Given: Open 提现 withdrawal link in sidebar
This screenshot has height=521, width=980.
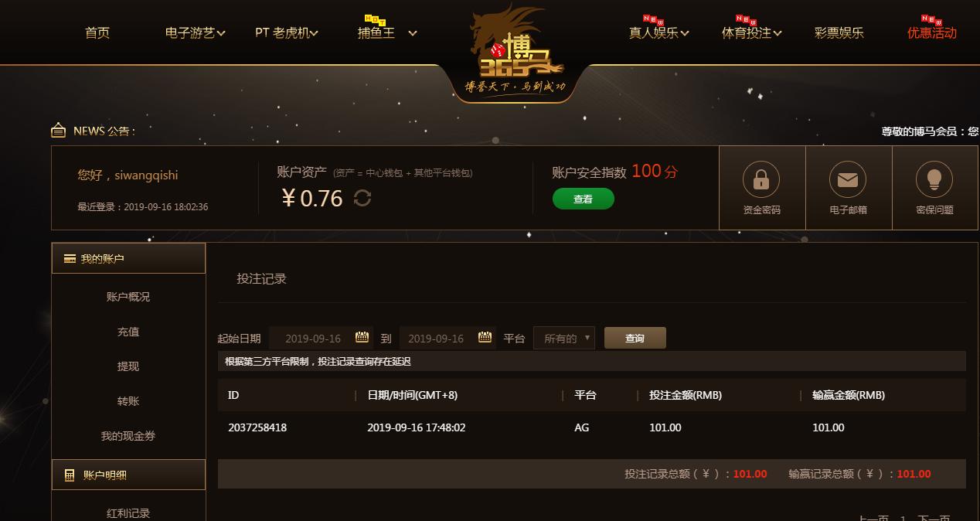Looking at the screenshot, I should (128, 366).
